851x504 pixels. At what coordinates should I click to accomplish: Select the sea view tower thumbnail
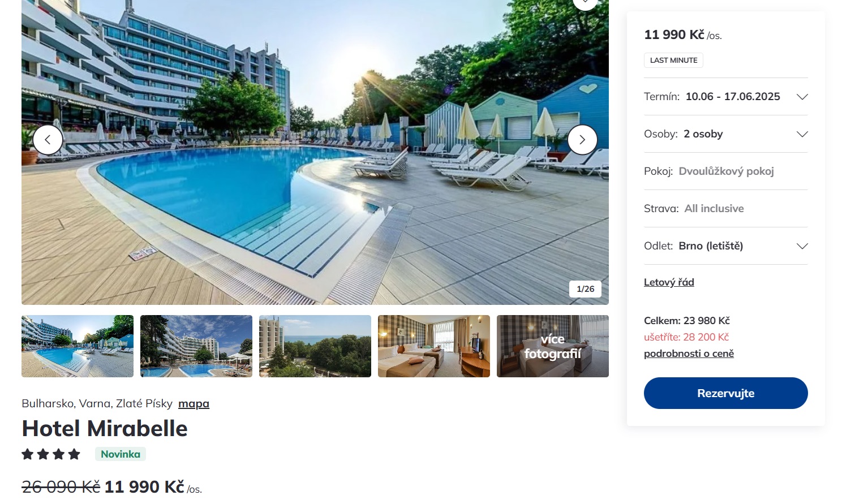click(315, 346)
